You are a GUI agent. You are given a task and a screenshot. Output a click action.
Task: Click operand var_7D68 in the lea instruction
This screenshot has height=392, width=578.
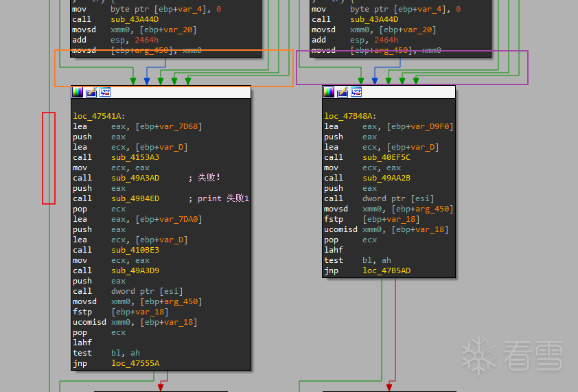[x=178, y=126]
